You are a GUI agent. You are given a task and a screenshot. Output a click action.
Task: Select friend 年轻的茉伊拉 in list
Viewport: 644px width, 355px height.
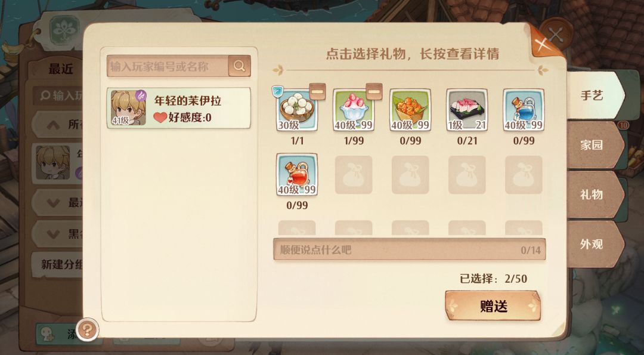click(179, 108)
